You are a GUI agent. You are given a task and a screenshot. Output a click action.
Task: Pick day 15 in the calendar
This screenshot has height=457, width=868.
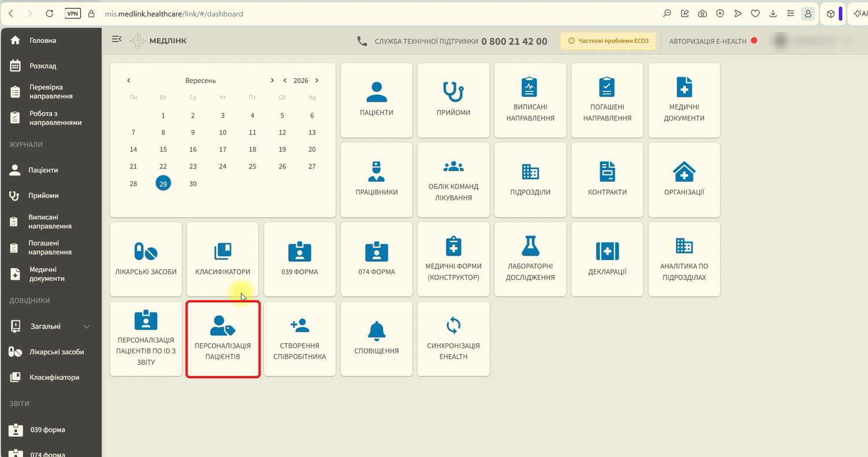pyautogui.click(x=163, y=149)
